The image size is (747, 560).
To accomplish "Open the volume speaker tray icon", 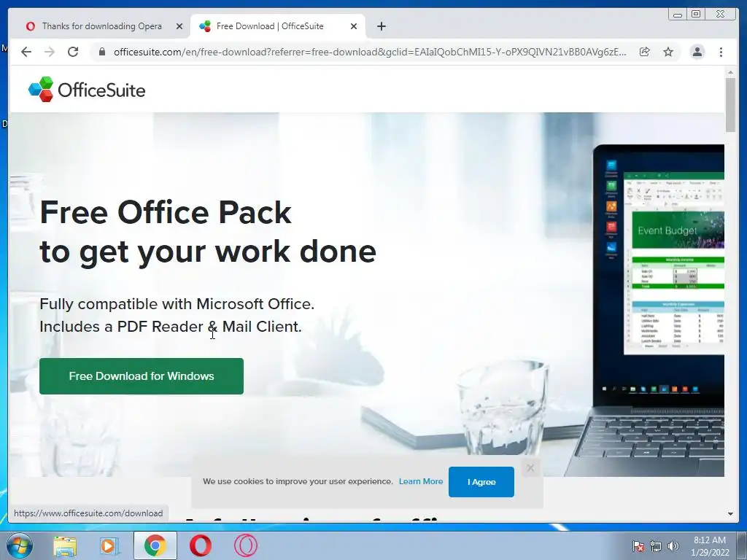I will click(x=673, y=546).
